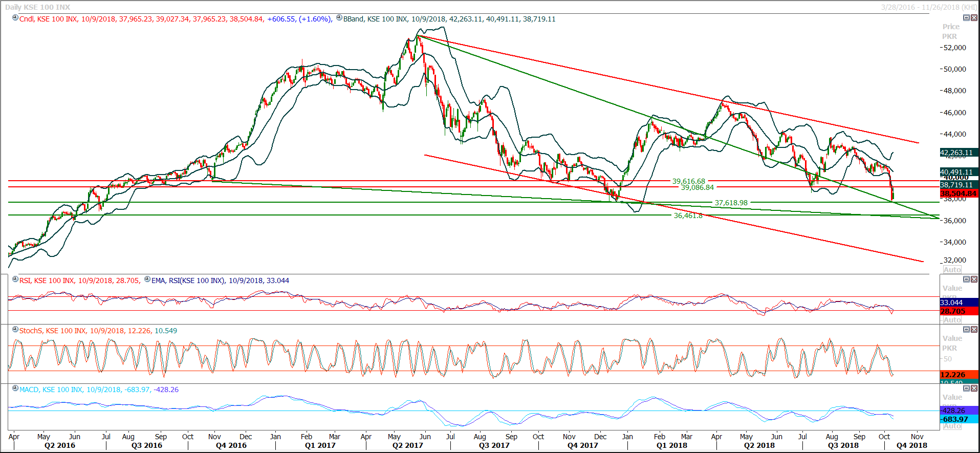This screenshot has height=453, width=980.
Task: Click Auto scale button on RSI axis
Action: coord(952,320)
